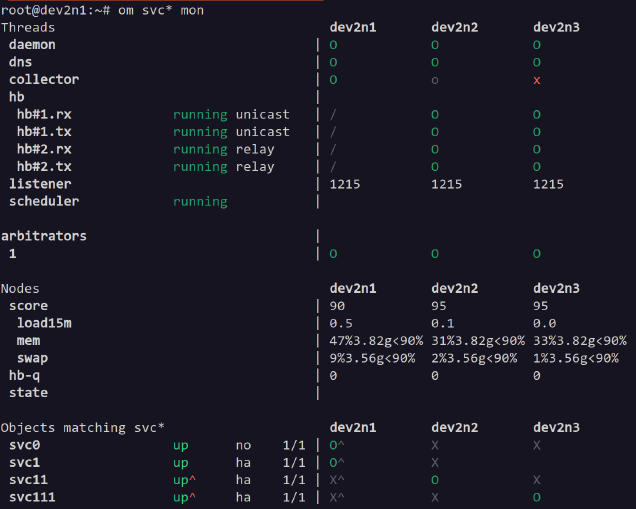Click the red x collector status for dev2n3
Viewport: 636px width, 509px height.
pyautogui.click(x=537, y=80)
